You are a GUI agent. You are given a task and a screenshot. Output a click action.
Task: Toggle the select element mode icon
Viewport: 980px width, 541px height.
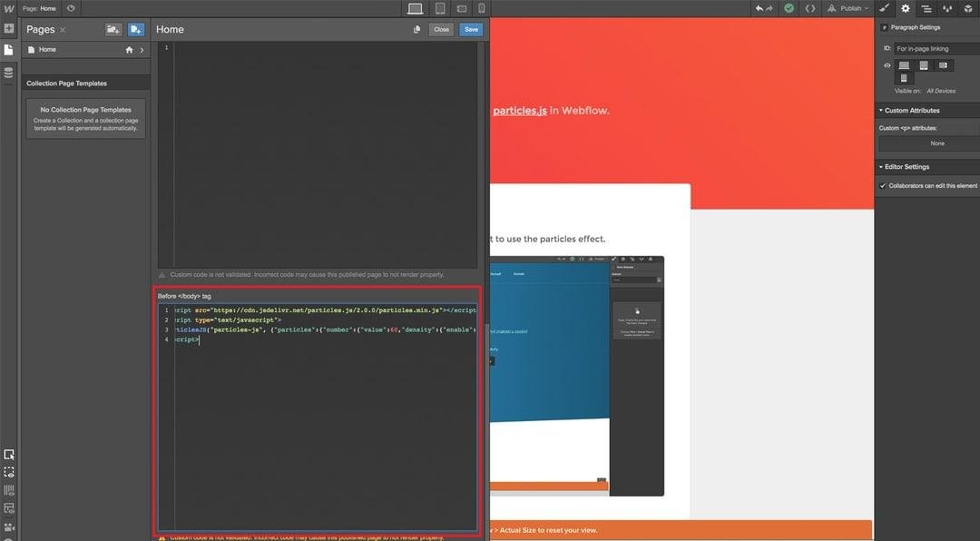click(x=9, y=455)
